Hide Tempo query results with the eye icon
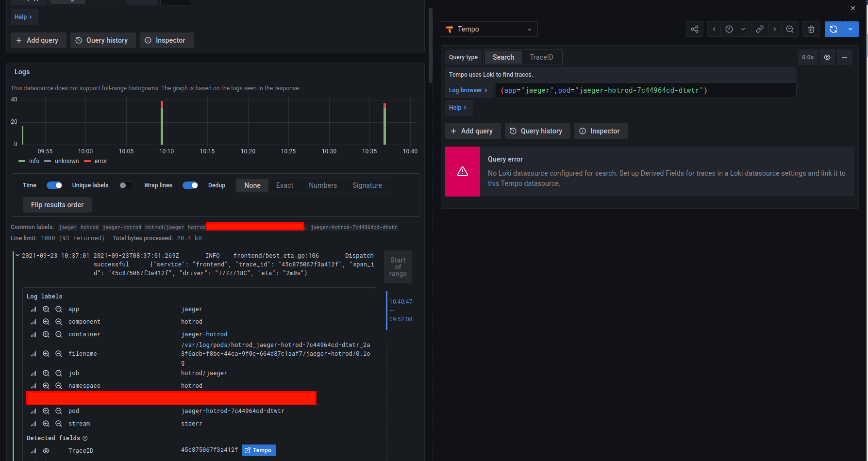 (x=827, y=57)
